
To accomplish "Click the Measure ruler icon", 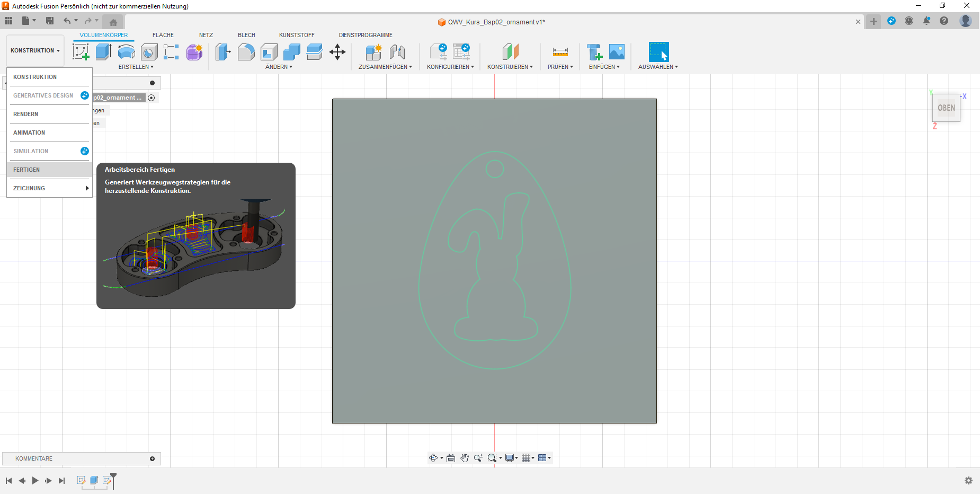I will pyautogui.click(x=560, y=52).
